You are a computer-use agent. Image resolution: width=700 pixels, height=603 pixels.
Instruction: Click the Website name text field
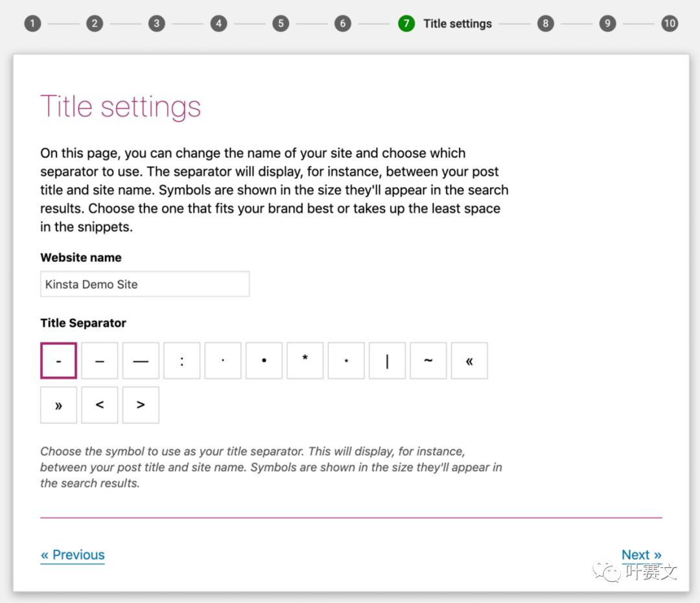coord(145,284)
